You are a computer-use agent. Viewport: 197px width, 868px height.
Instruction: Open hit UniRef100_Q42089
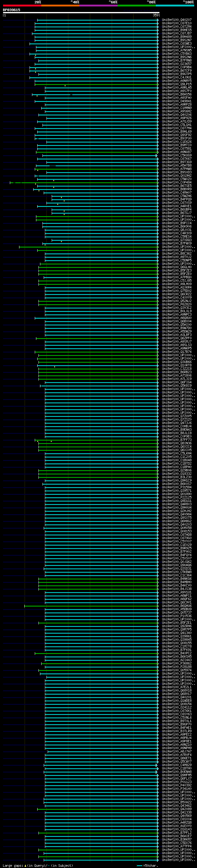[177, 809]
